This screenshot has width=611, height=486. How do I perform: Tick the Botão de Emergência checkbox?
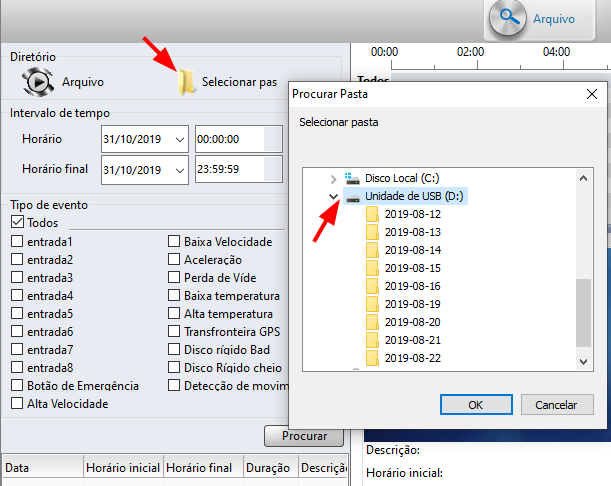tap(18, 385)
